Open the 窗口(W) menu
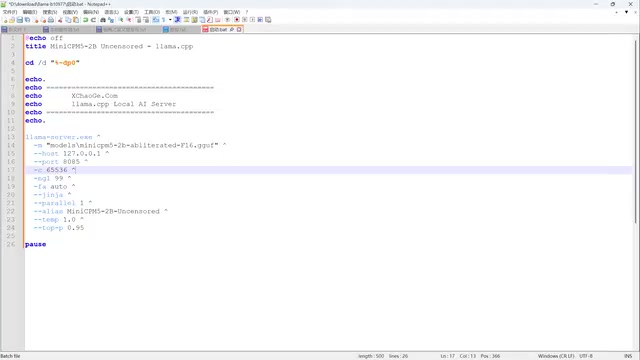The height and width of the screenshot is (360, 640). pos(231,12)
